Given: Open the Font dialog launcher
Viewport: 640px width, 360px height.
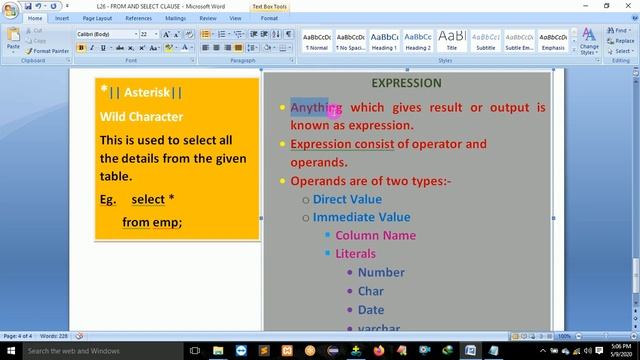Looking at the screenshot, I should [193, 60].
